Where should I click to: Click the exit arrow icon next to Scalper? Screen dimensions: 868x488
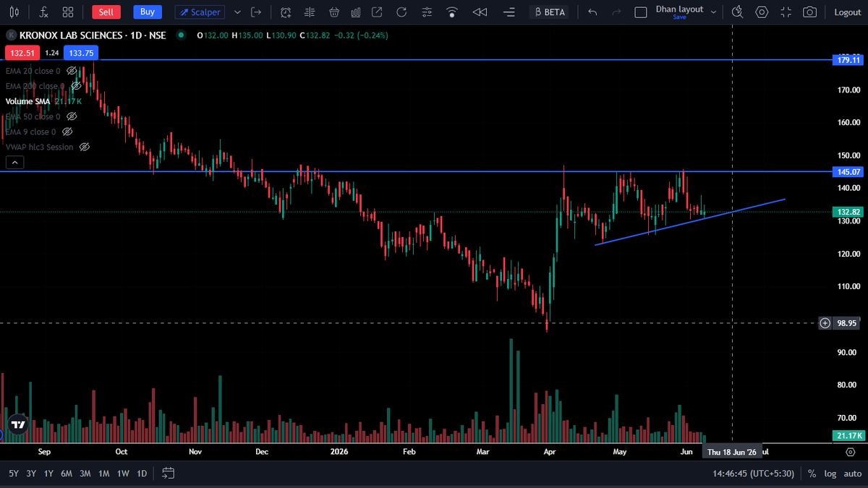256,12
